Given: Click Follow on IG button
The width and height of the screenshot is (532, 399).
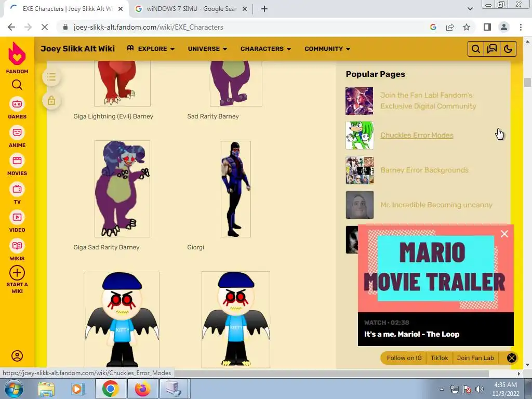Looking at the screenshot, I should [x=404, y=358].
